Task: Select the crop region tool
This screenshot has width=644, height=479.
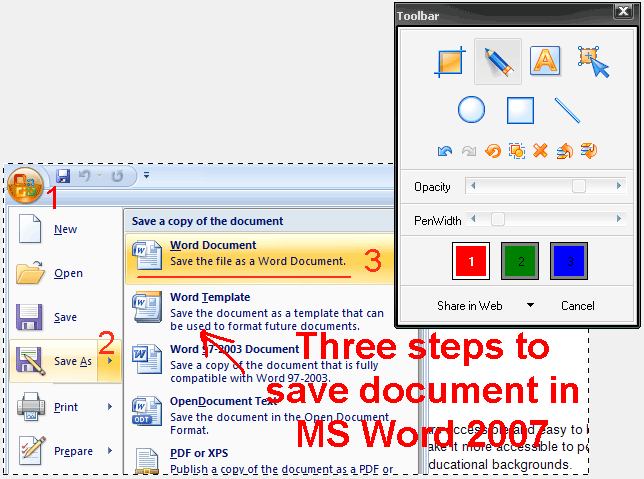Action: pyautogui.click(x=450, y=62)
